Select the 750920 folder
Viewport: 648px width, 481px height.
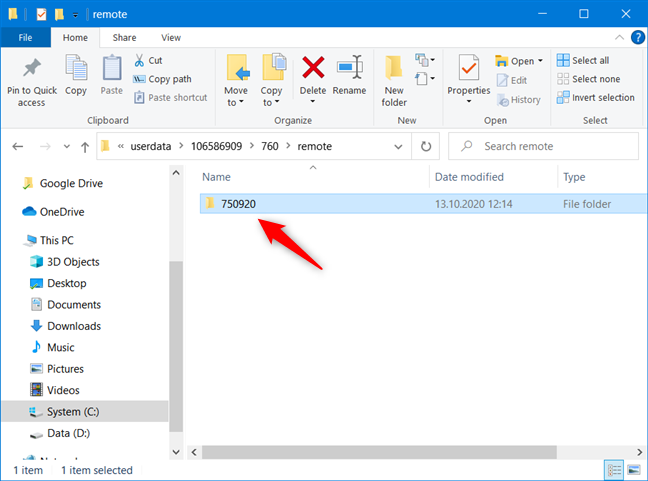[x=424, y=204]
